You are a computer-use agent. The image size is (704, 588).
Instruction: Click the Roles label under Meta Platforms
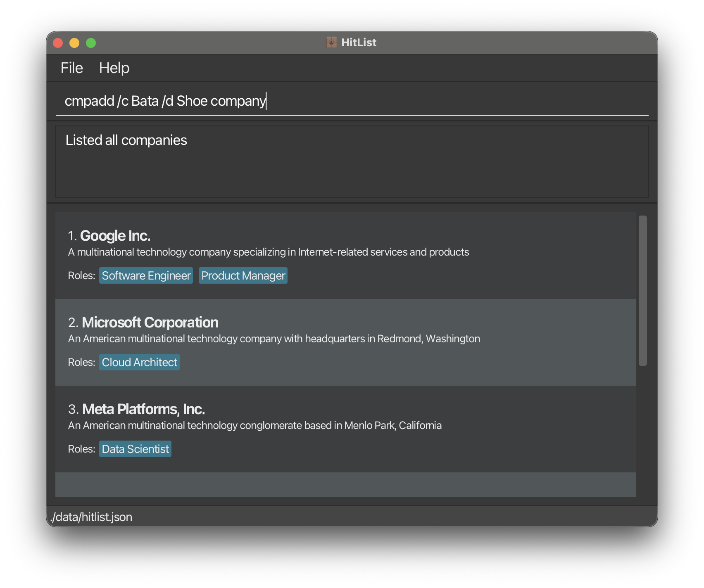coord(82,449)
